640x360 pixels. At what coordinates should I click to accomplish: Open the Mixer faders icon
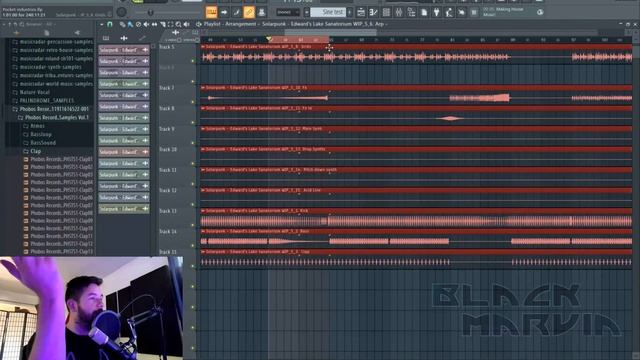[399, 13]
